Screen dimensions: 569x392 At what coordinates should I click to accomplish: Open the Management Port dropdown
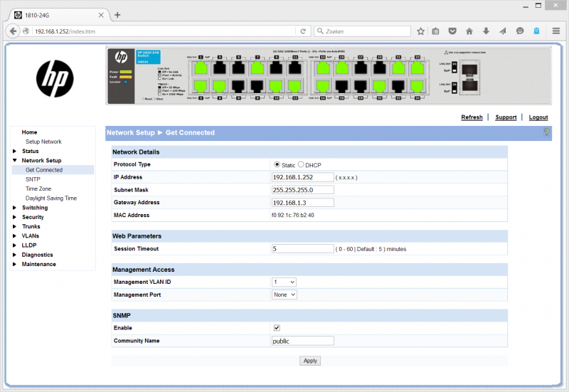pyautogui.click(x=284, y=295)
